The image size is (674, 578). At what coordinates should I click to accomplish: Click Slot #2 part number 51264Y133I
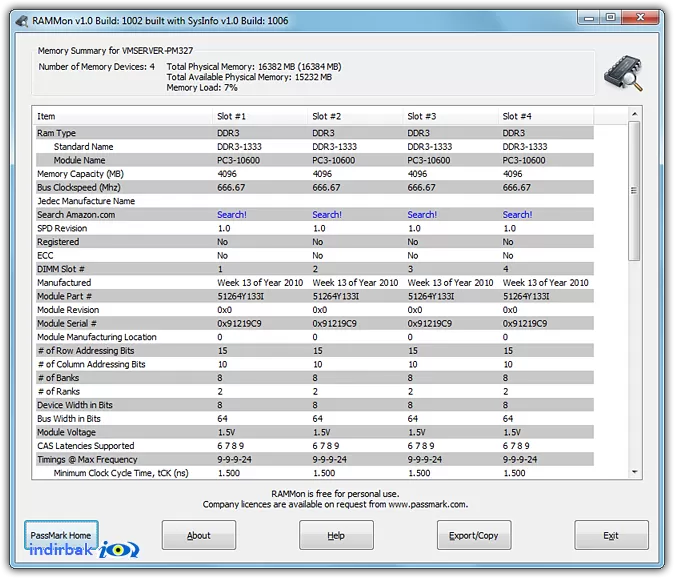pyautogui.click(x=336, y=296)
